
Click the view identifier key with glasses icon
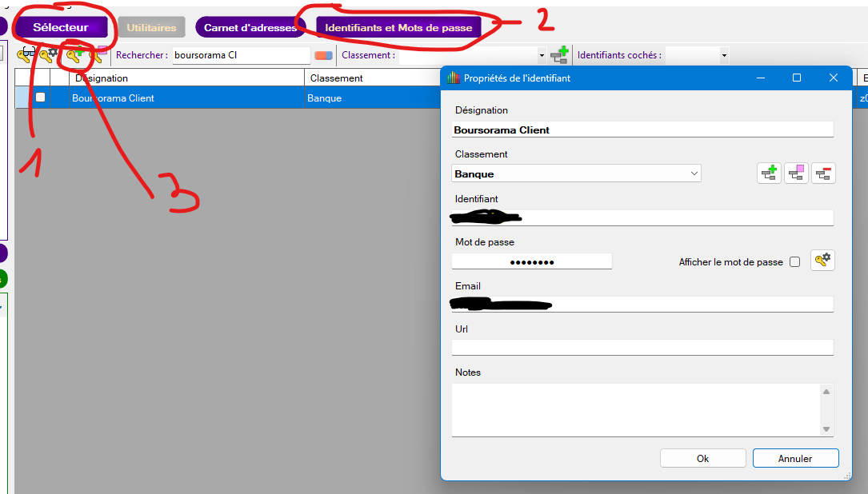[26, 55]
